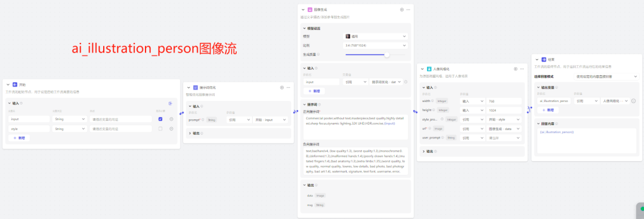The width and height of the screenshot is (644, 219).
Task: Click info icon next to width parameter
Action: click(x=433, y=101)
